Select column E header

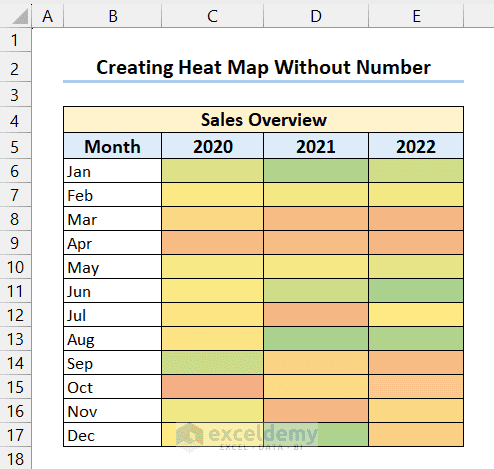pos(416,16)
